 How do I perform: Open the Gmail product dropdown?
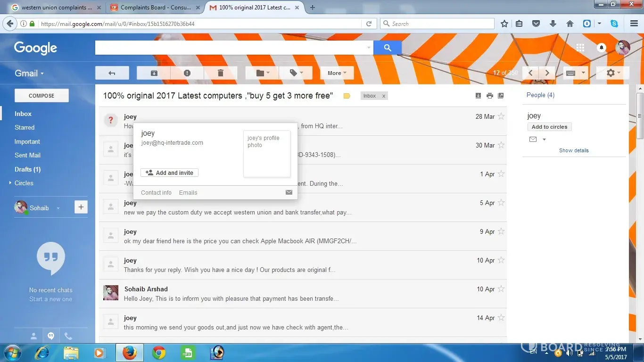tap(29, 73)
